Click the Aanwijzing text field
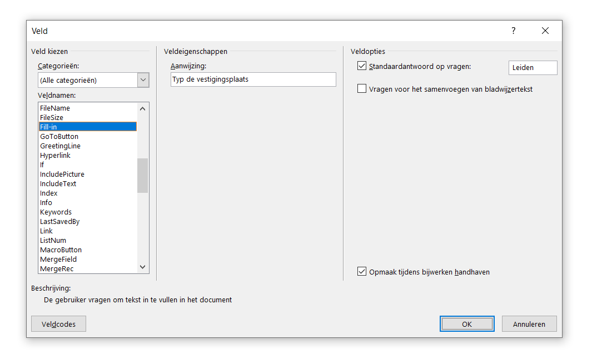 pyautogui.click(x=253, y=79)
